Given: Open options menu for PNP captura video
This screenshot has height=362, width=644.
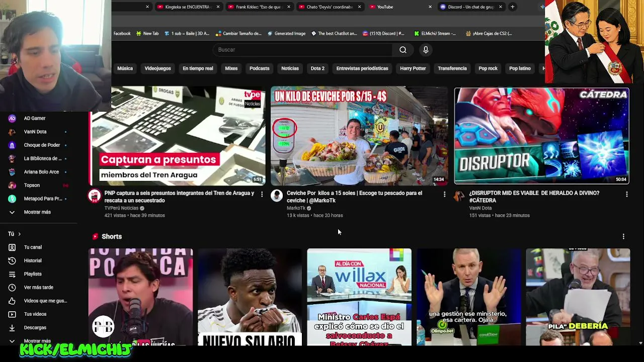Looking at the screenshot, I should click(x=262, y=194).
